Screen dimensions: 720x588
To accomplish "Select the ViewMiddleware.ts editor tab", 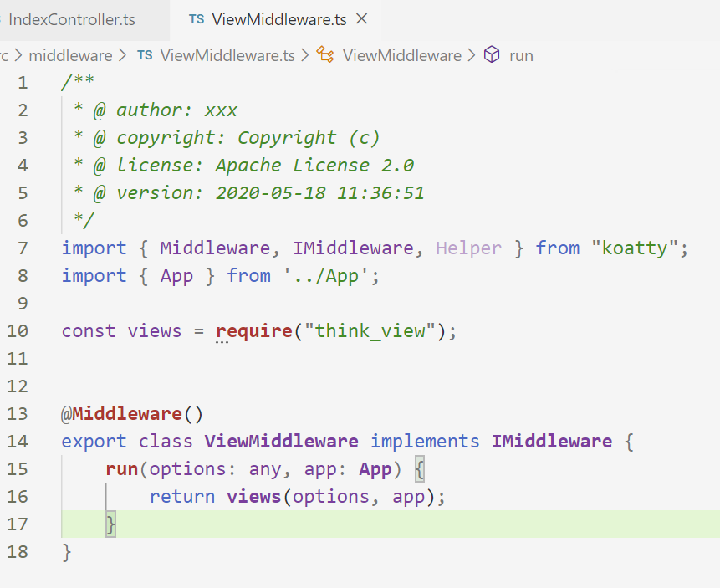I will (275, 20).
